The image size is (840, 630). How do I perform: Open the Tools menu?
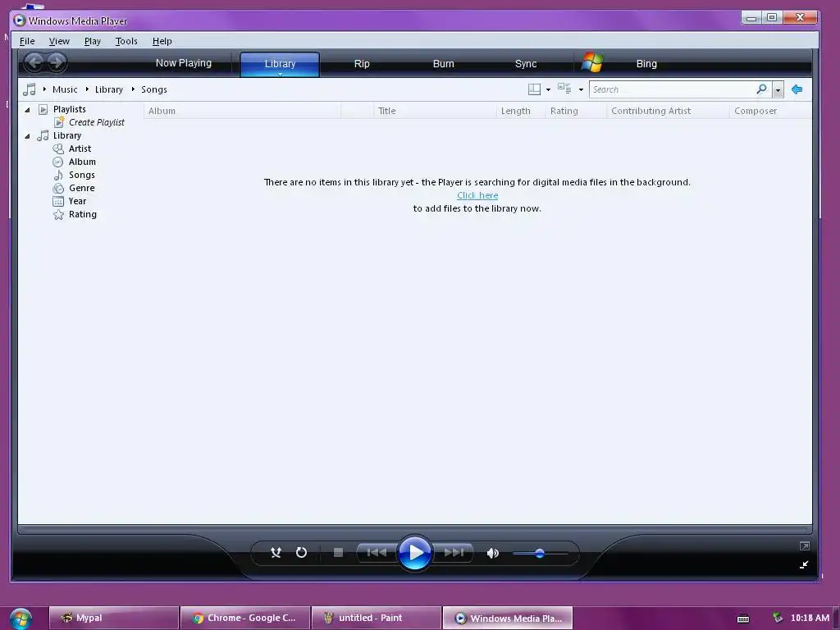click(x=126, y=41)
